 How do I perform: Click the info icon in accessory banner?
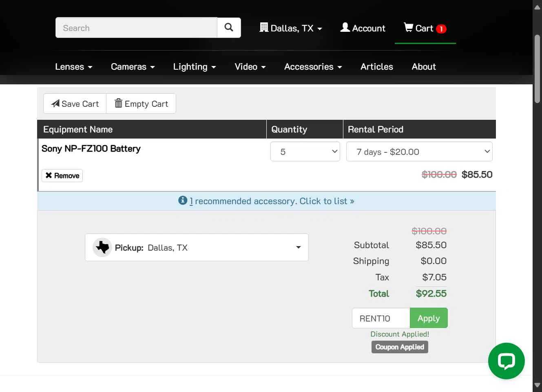point(183,200)
